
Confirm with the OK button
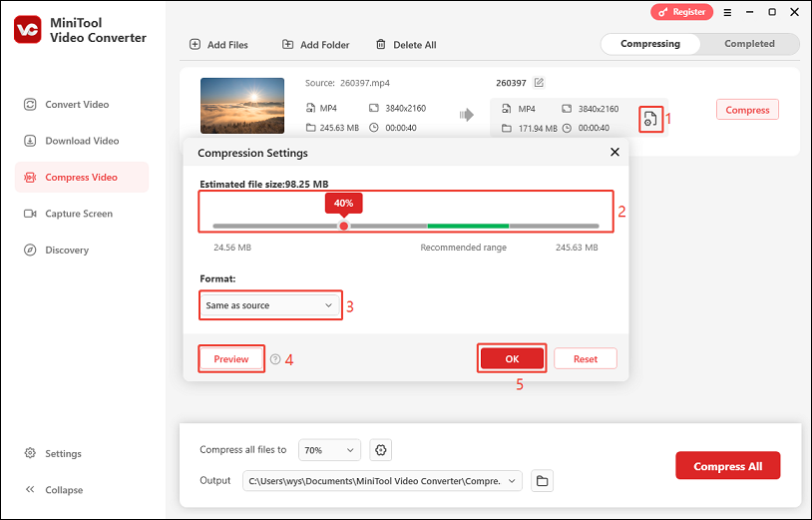click(512, 358)
